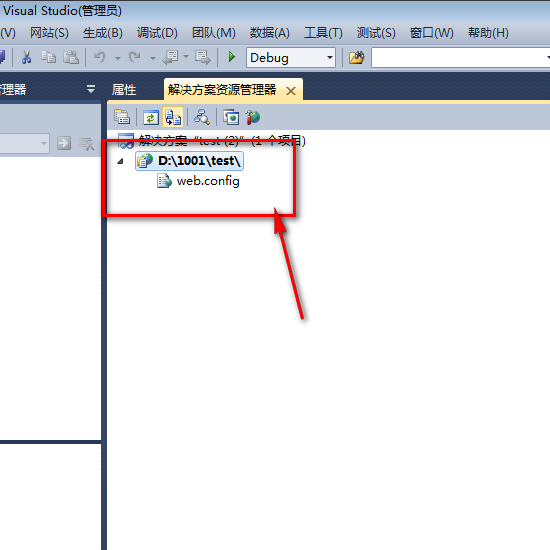The width and height of the screenshot is (550, 550).
Task: Start debugging with the green play icon
Action: 232,57
